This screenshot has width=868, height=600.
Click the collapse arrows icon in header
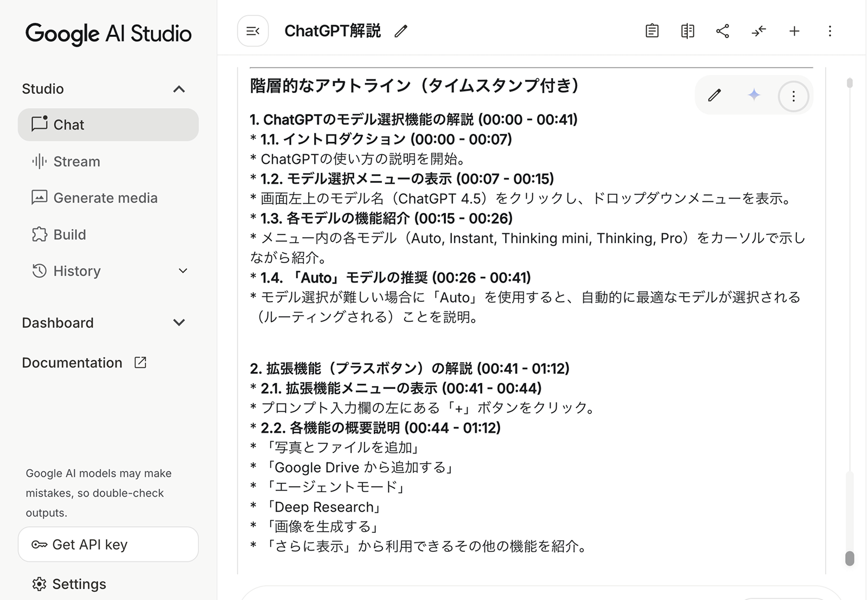tap(758, 31)
